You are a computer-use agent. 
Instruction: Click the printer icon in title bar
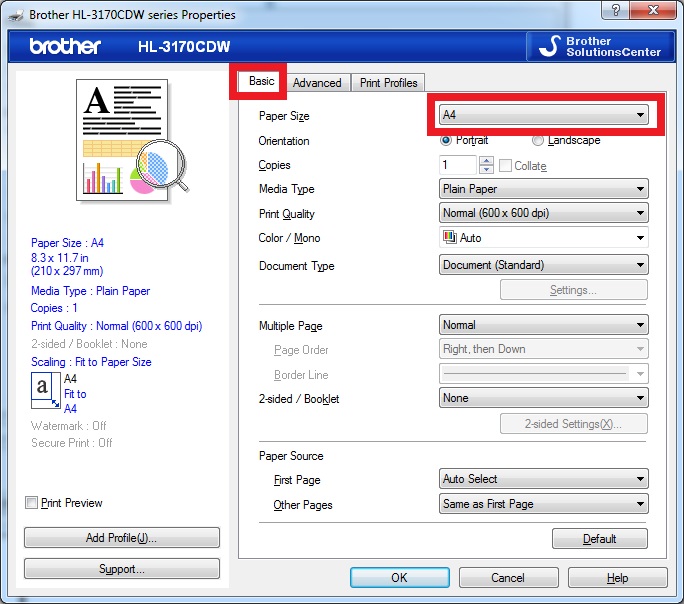(17, 15)
